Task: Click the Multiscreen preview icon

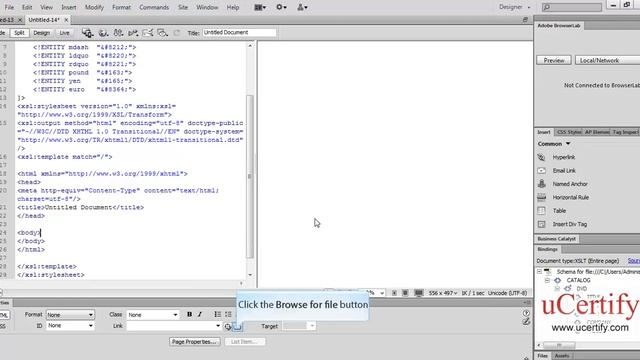Action: point(87,33)
